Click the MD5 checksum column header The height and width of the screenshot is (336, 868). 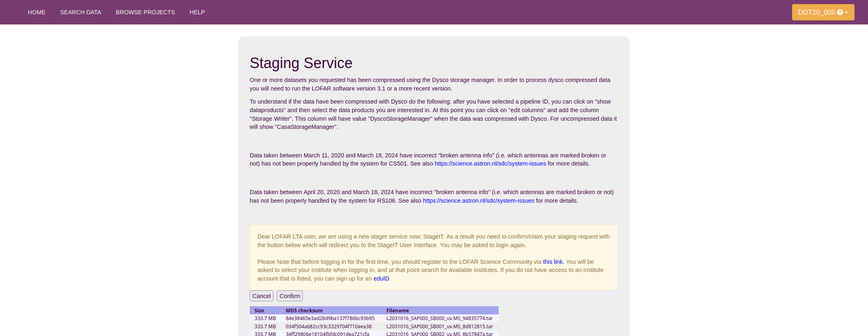click(304, 310)
